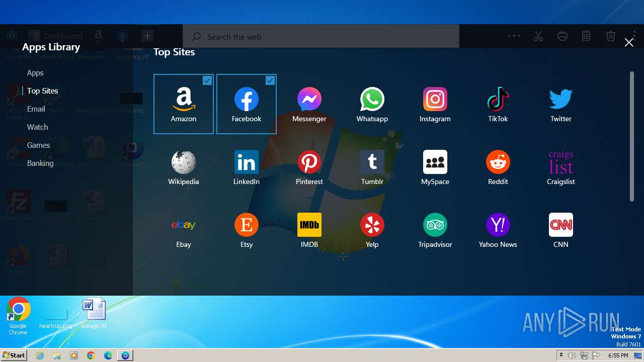Add the Instagram site
The image size is (644, 362).
tap(435, 104)
